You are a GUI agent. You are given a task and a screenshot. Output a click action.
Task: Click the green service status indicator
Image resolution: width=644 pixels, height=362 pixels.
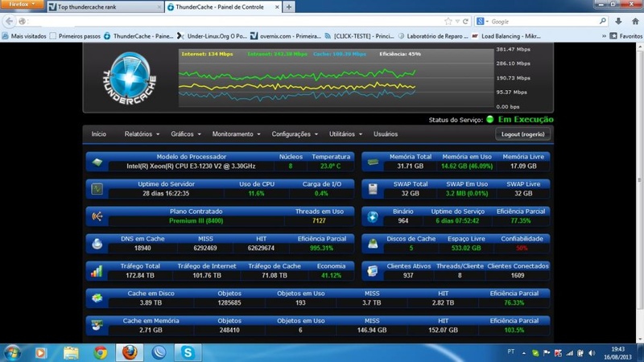tap(489, 119)
